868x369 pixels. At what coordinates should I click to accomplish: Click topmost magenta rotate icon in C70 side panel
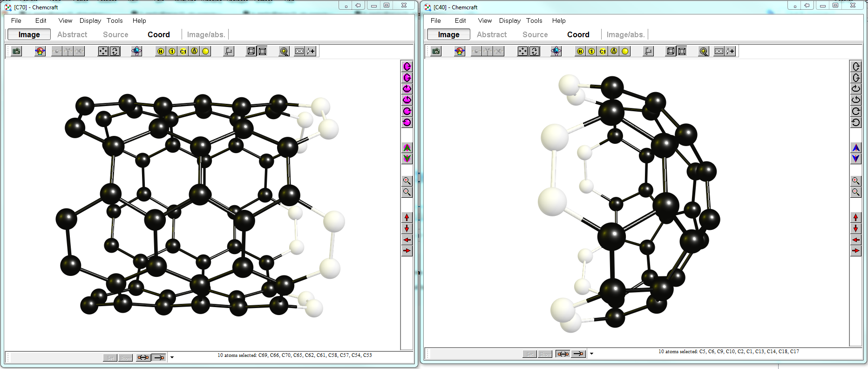(x=407, y=67)
